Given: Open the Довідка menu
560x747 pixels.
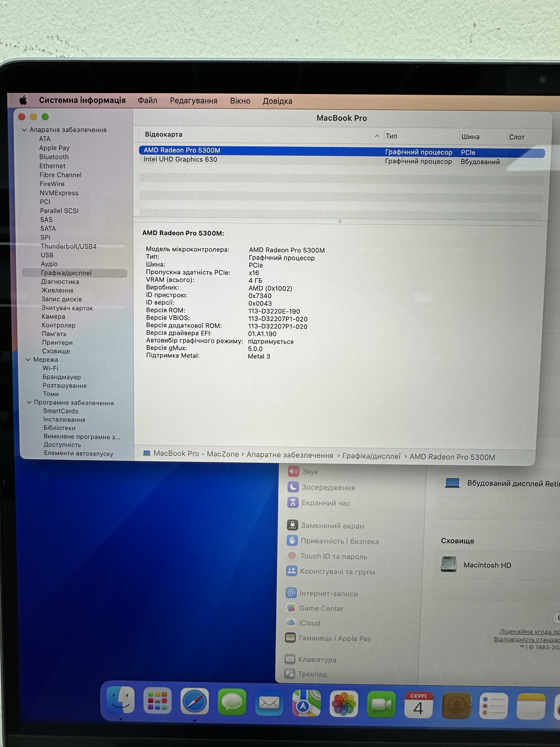Looking at the screenshot, I should (277, 101).
